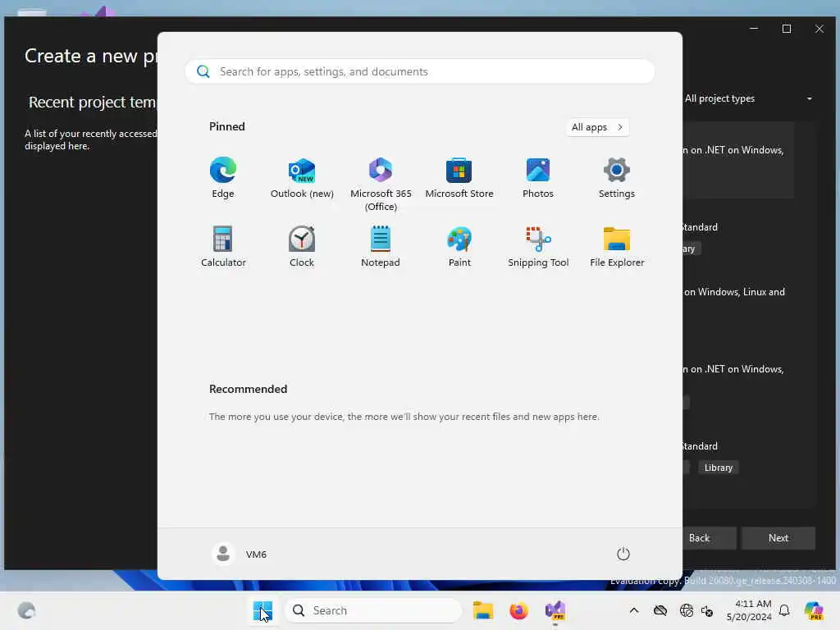
Task: Open File Explorer from the taskbar
Action: click(x=482, y=610)
